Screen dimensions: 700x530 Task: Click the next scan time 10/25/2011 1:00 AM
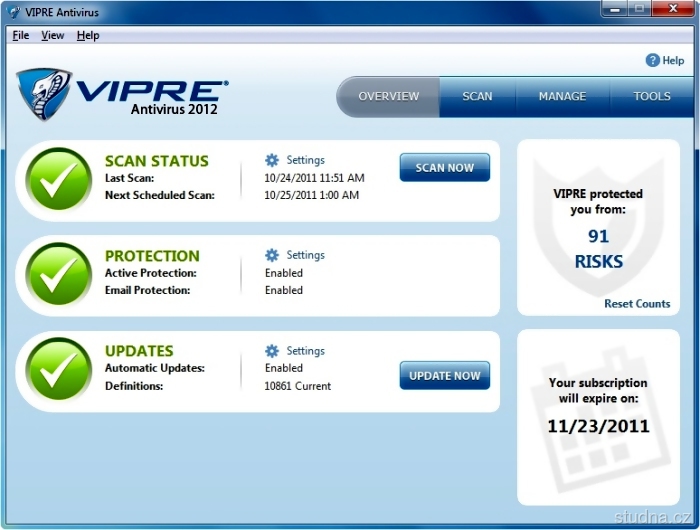[x=312, y=195]
